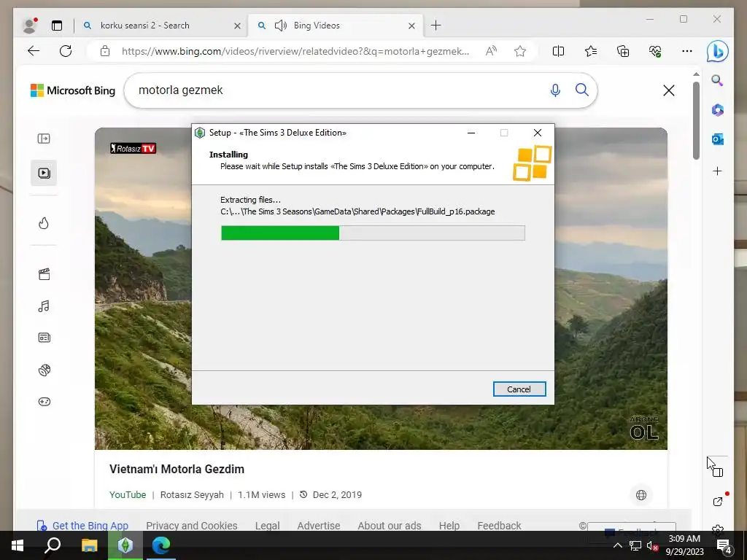Viewport: 747px width, 560px height.
Task: Open the Bing Chat sidebar button
Action: pyautogui.click(x=718, y=52)
